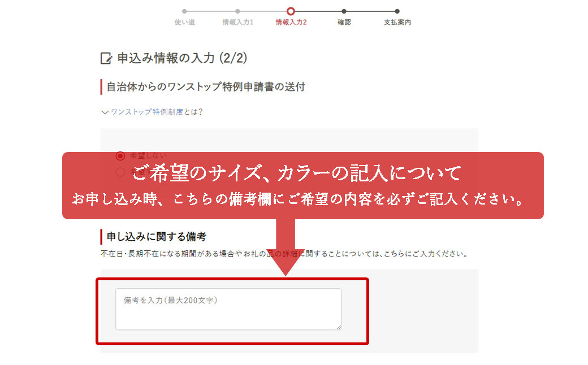The image size is (588, 365).
Task: Select the second radio button under 希望しない
Action: click(x=120, y=172)
